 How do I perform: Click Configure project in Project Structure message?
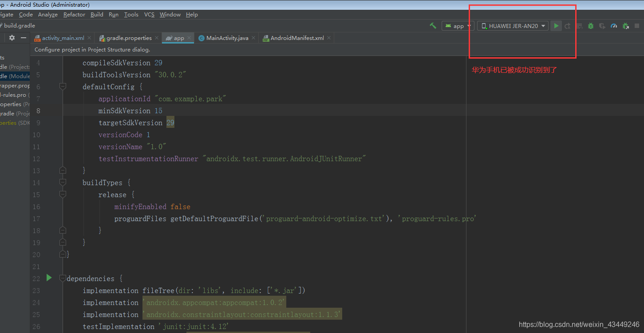click(x=92, y=50)
